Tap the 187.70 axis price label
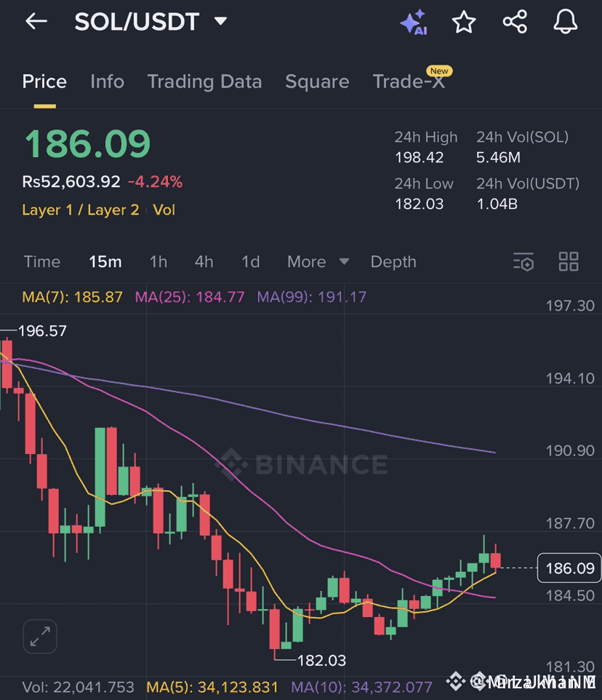Viewport: 602px width, 700px height. pyautogui.click(x=570, y=523)
